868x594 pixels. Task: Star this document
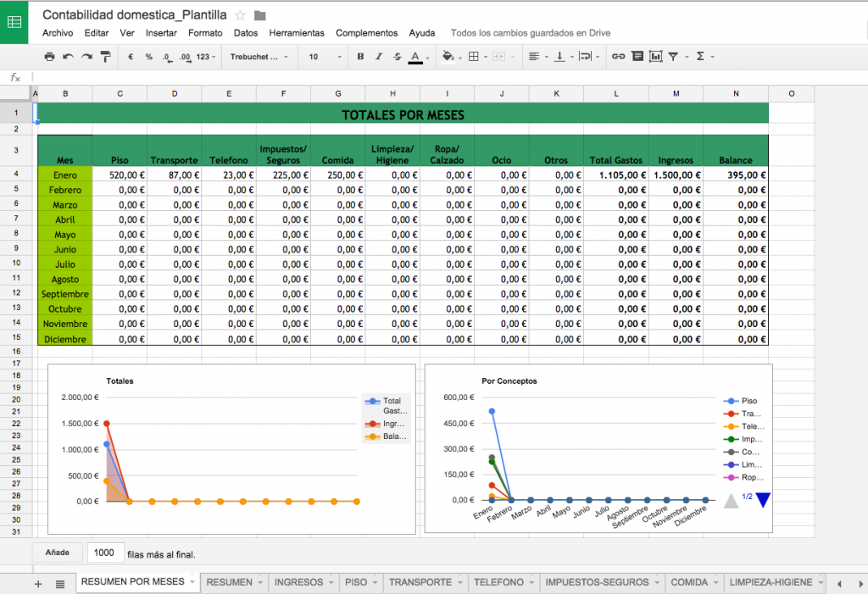[x=241, y=15]
